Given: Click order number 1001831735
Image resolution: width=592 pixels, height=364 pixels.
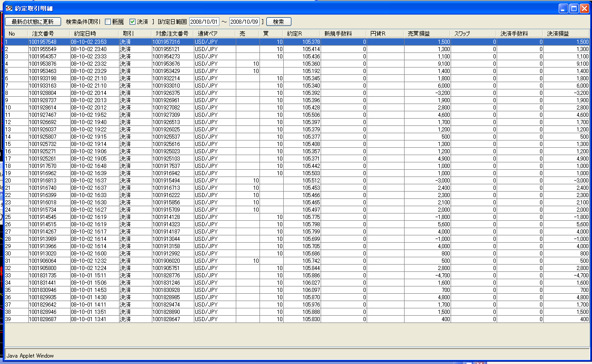Looking at the screenshot, I should click(49, 276).
